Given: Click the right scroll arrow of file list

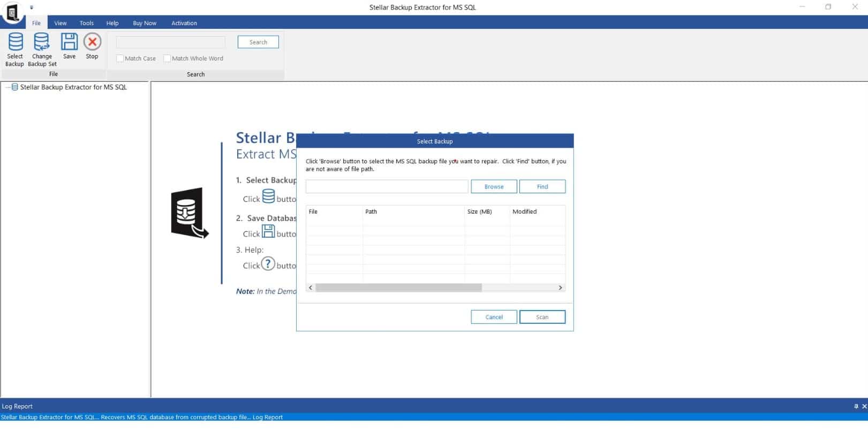Looking at the screenshot, I should coord(561,287).
